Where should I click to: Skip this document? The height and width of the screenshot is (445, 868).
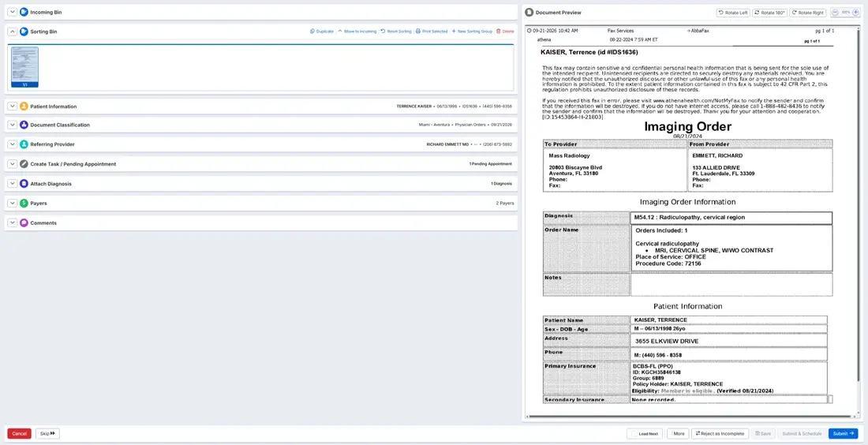pyautogui.click(x=47, y=434)
